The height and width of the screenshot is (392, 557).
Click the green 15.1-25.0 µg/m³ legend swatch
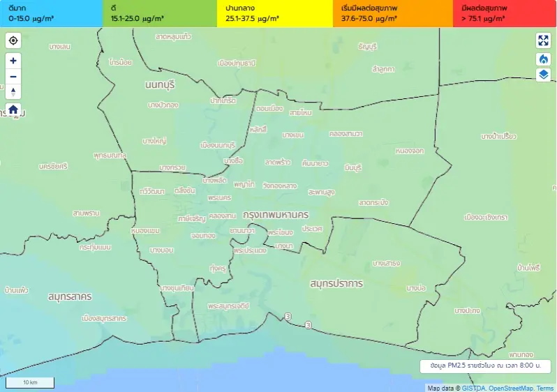[160, 13]
